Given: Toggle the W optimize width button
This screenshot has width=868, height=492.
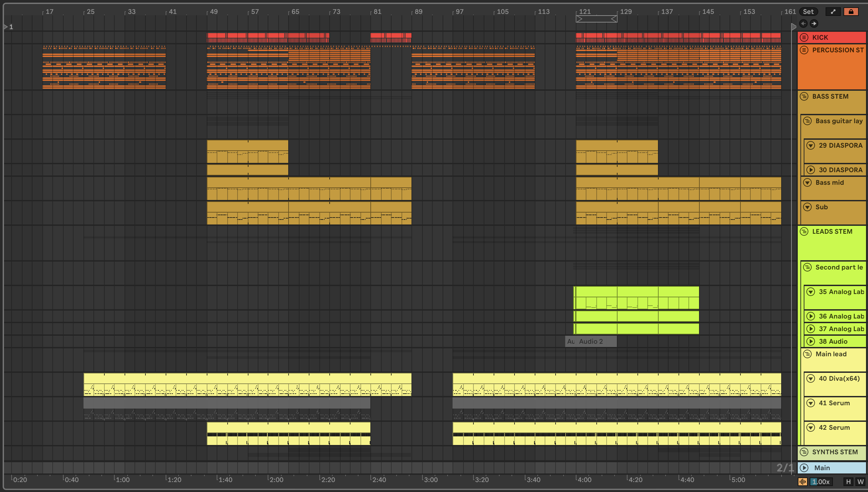Looking at the screenshot, I should [x=861, y=481].
